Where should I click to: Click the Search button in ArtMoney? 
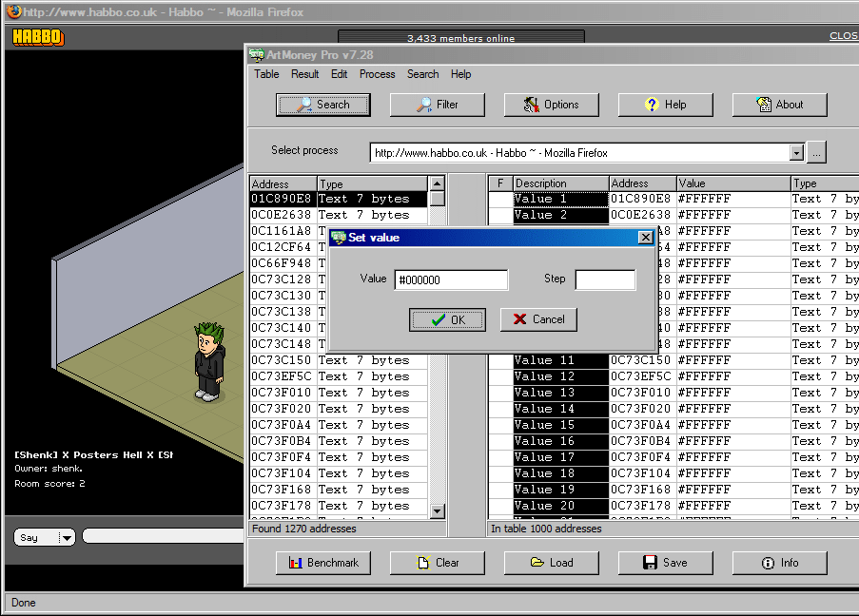pos(323,105)
